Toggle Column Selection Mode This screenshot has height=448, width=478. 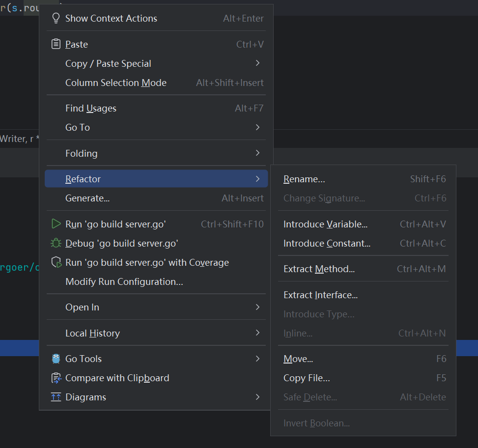[x=115, y=83]
